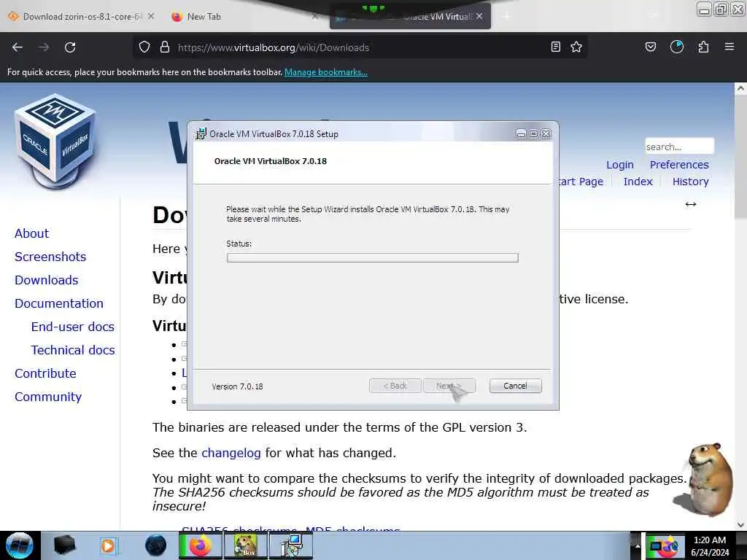Open the About sidebar link
This screenshot has width=747, height=560.
31,233
